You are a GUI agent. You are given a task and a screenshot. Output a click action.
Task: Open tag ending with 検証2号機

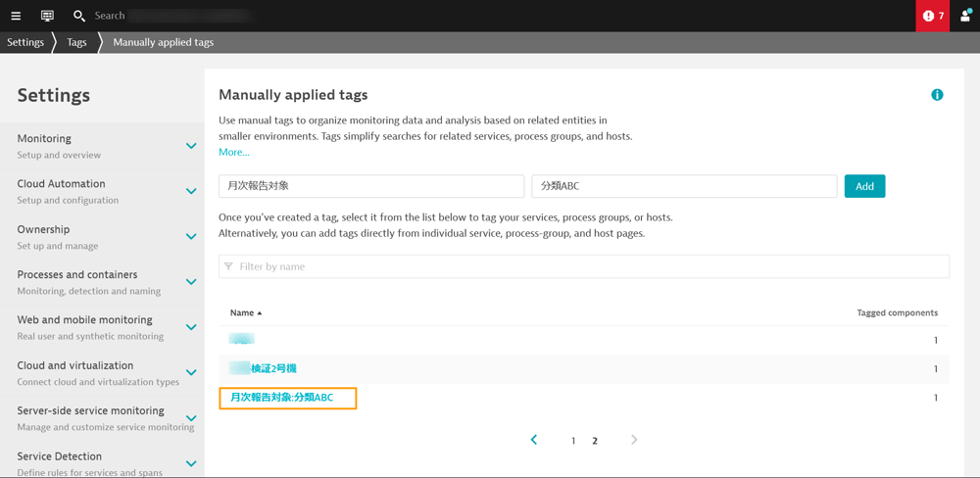(261, 368)
